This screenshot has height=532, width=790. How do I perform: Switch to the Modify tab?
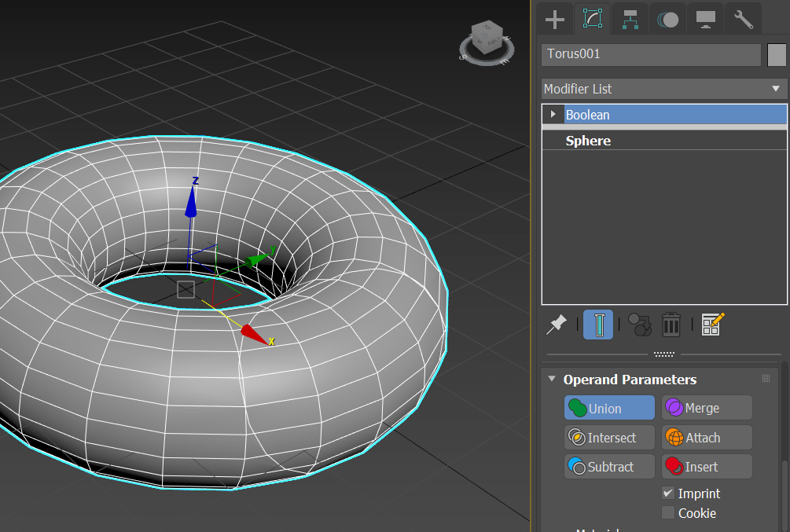tap(592, 19)
